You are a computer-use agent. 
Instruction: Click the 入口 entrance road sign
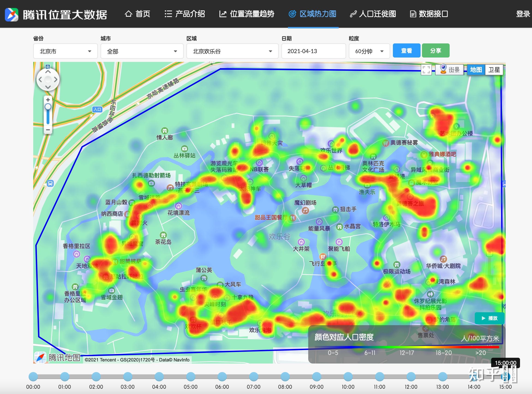(97, 109)
